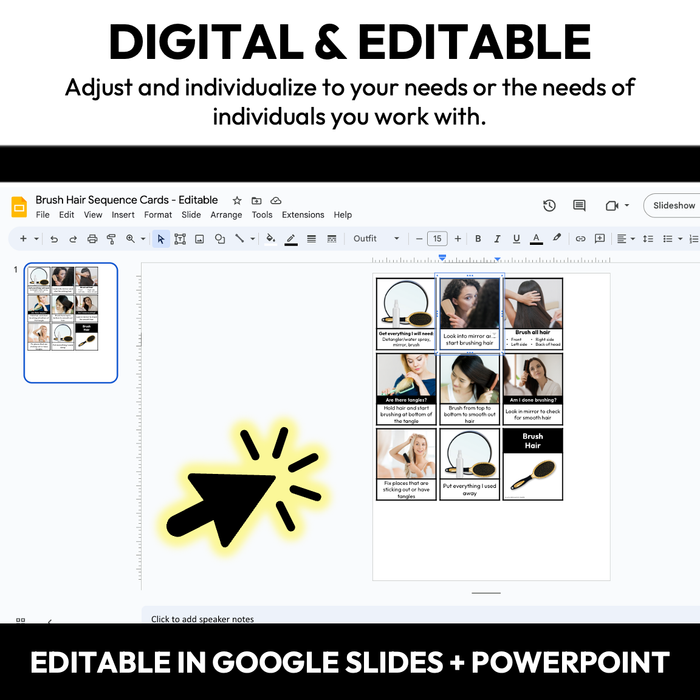The image size is (700, 700).
Task: Open the Arrange menu
Action: click(226, 215)
